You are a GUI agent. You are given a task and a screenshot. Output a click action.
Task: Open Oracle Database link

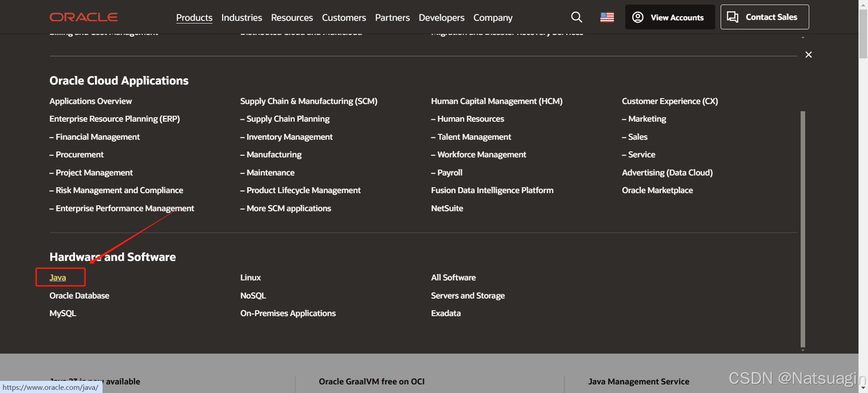(80, 295)
